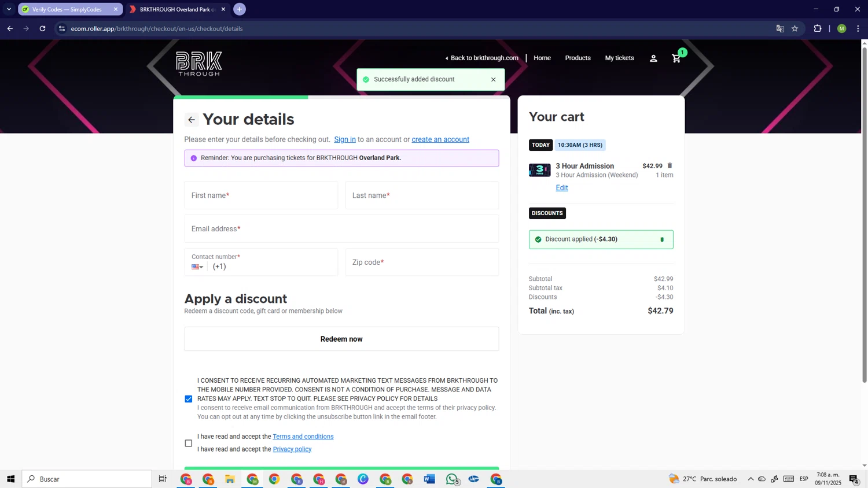View site information icon in address bar

(62, 28)
